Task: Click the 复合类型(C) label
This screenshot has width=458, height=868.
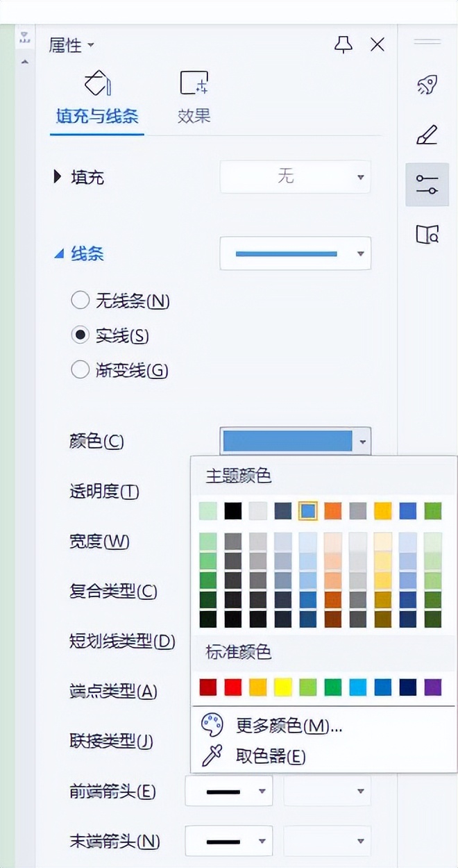Action: pyautogui.click(x=113, y=592)
